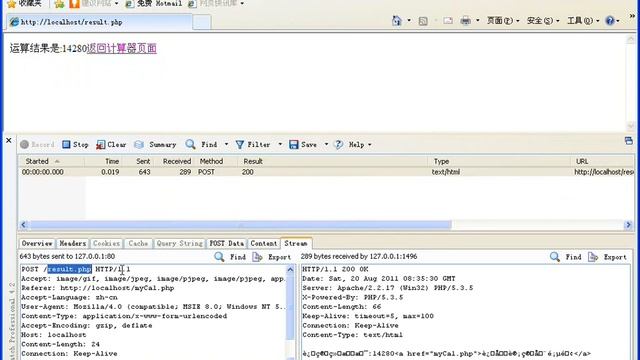Click the 'HTTP/1.1 200 OK' response line

click(x=335, y=269)
